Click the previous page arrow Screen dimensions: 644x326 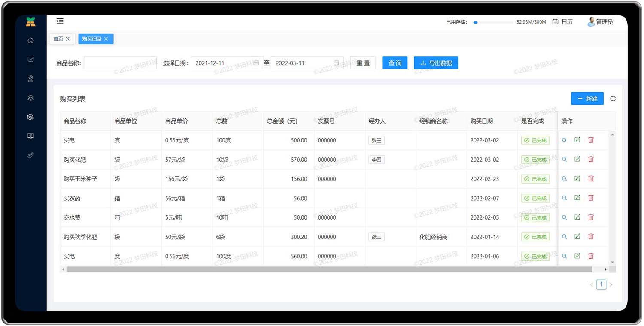[x=592, y=284]
